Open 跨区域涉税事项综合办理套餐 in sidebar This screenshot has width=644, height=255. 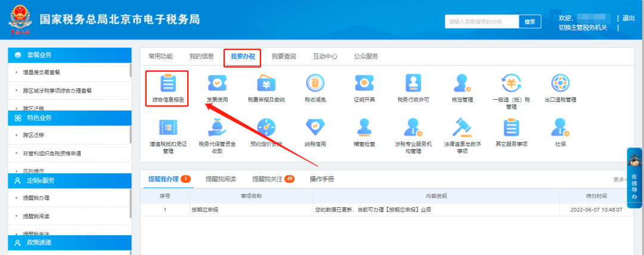click(57, 91)
